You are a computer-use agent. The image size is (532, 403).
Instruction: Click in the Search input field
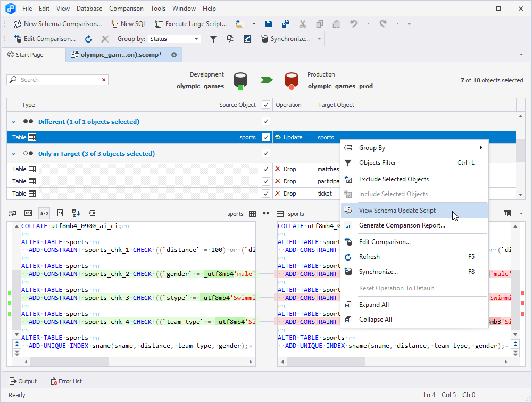(60, 80)
